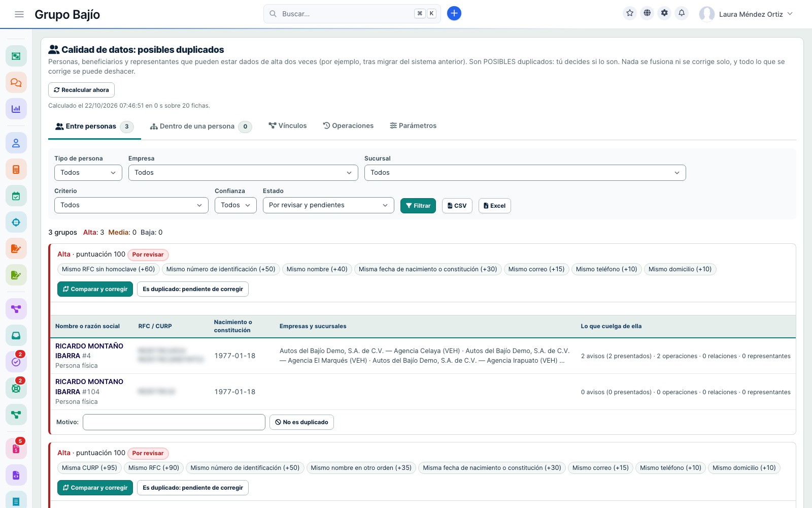The height and width of the screenshot is (508, 812).
Task: Open the Criterio dropdown
Action: (131, 205)
